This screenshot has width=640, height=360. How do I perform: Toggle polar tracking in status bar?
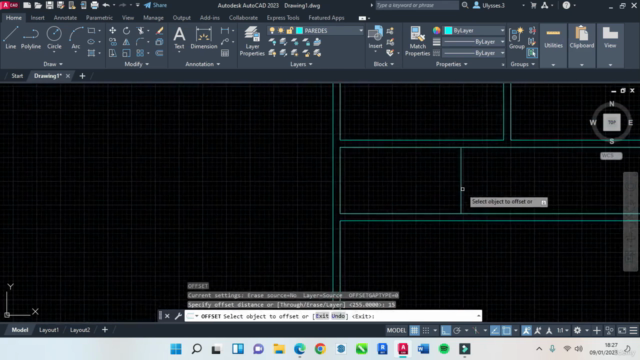[457, 330]
